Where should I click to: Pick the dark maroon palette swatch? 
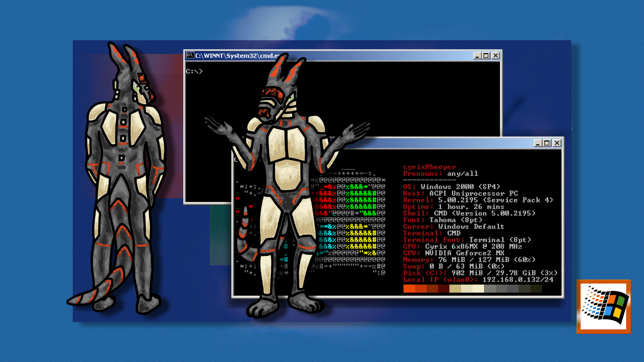coord(444,289)
